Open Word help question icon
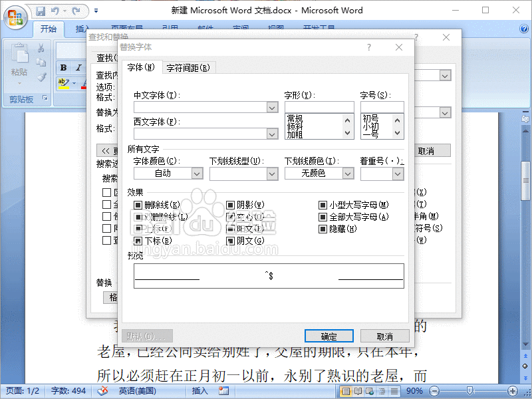 click(524, 29)
